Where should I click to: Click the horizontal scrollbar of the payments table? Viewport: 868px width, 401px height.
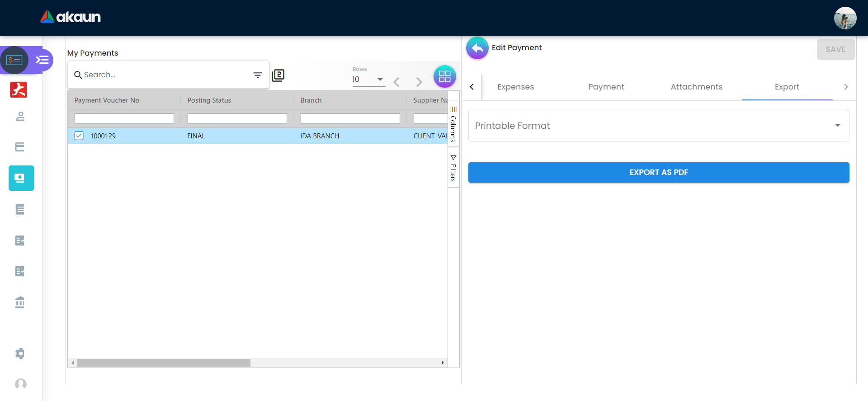coord(164,363)
